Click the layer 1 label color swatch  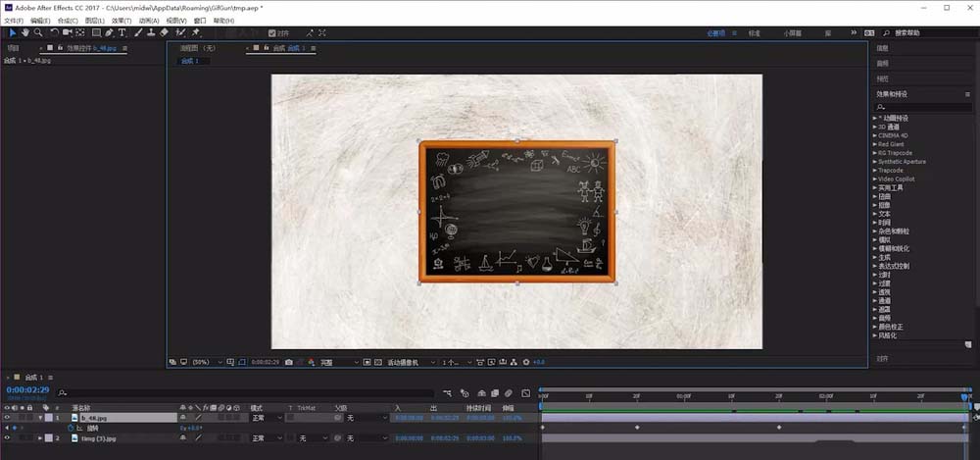[49, 418]
